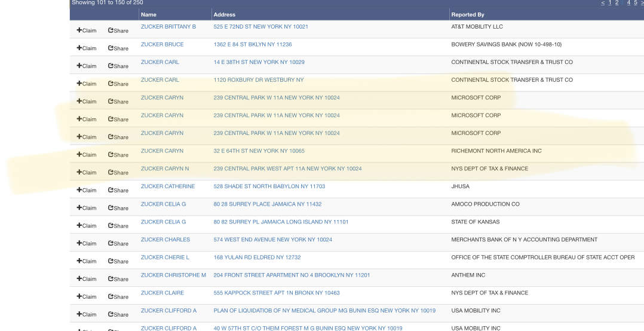This screenshot has height=331, width=644.
Task: Go to results page 2
Action: (x=617, y=3)
